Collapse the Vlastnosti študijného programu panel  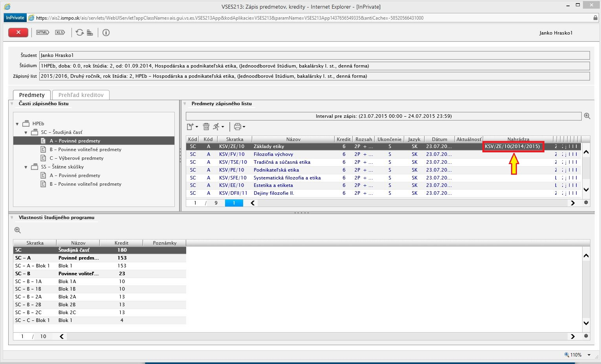click(12, 218)
